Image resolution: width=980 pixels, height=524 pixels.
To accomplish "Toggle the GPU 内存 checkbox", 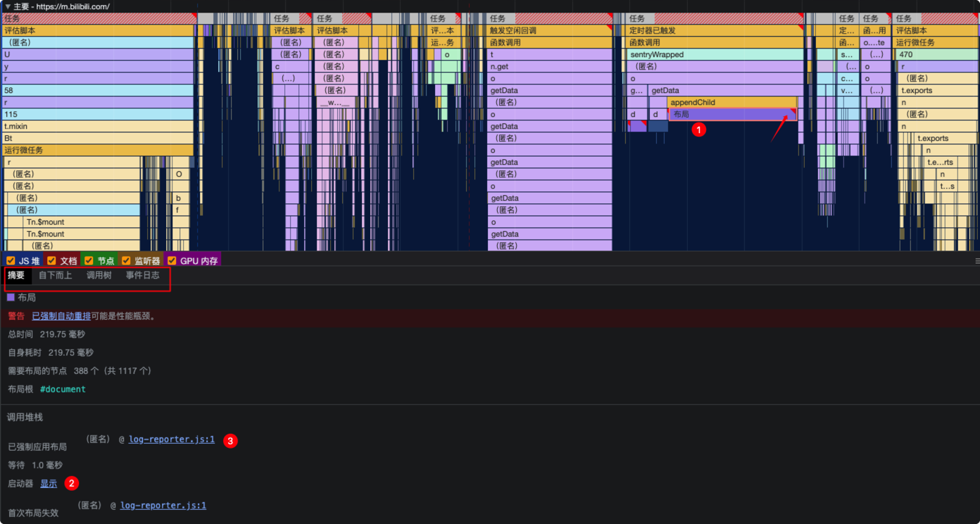I will click(172, 261).
